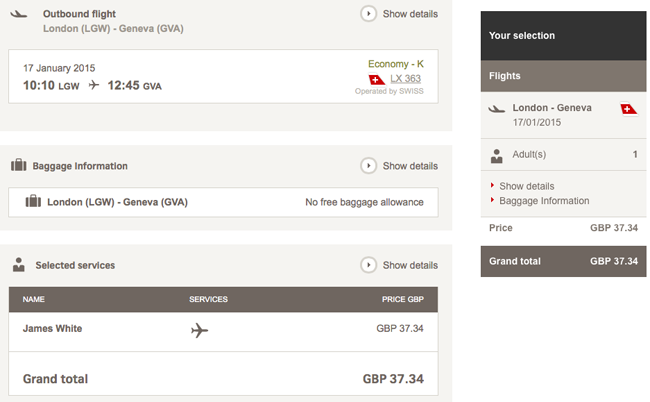Expand Selected services Show details

(x=399, y=265)
